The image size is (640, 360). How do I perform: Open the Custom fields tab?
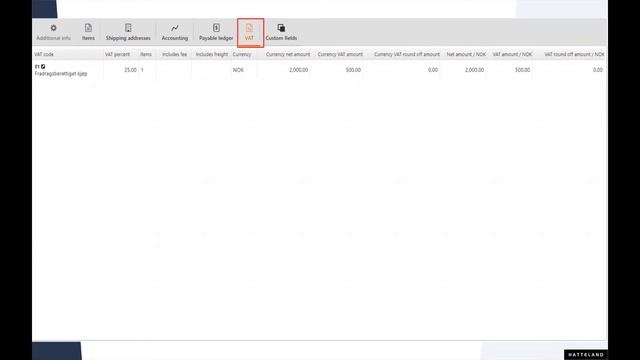281,33
